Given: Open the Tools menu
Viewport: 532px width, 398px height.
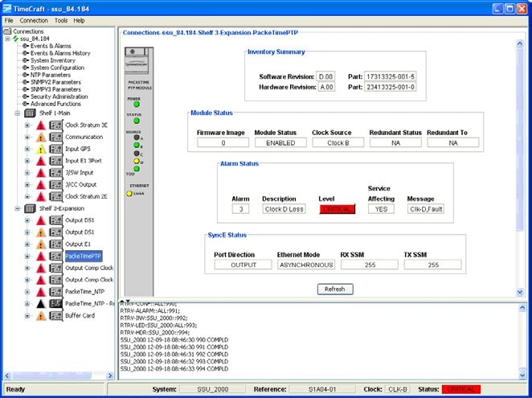Looking at the screenshot, I should click(x=61, y=20).
